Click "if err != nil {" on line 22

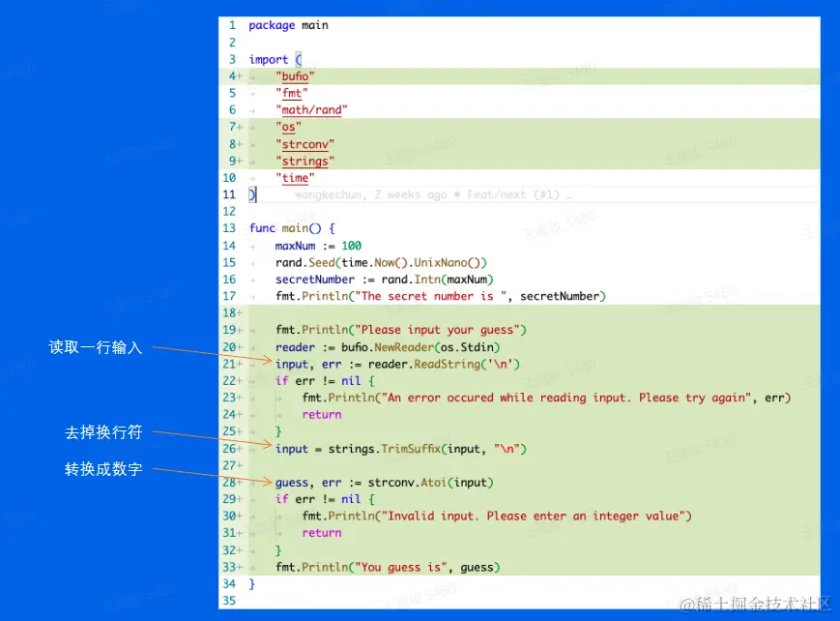[x=325, y=381]
